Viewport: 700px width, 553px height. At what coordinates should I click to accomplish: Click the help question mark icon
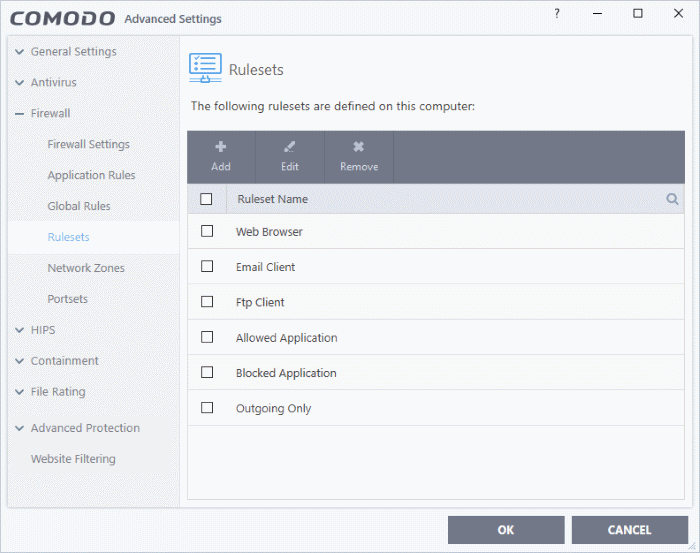[557, 14]
